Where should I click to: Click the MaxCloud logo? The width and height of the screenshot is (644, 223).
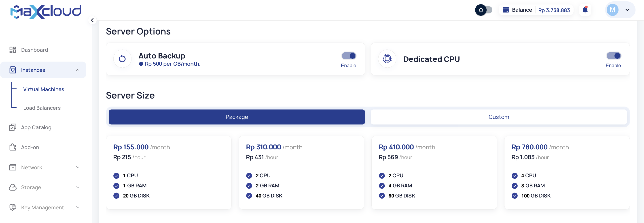pyautogui.click(x=46, y=11)
